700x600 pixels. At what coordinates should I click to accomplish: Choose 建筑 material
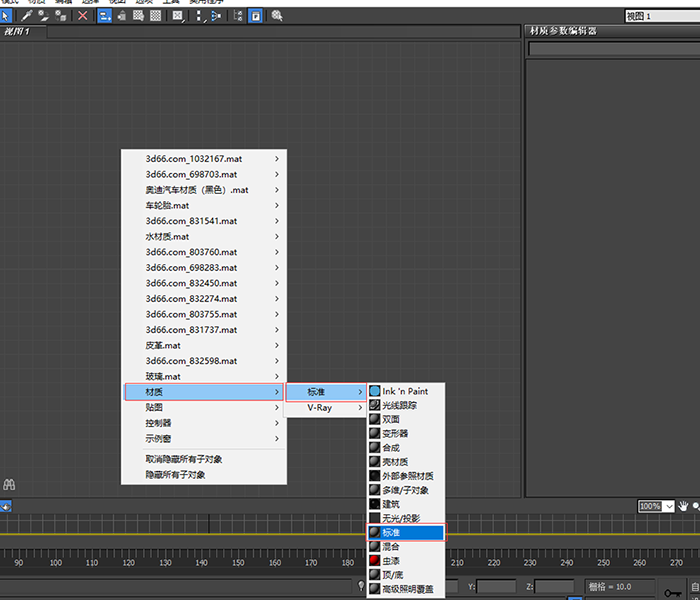[x=406, y=504]
